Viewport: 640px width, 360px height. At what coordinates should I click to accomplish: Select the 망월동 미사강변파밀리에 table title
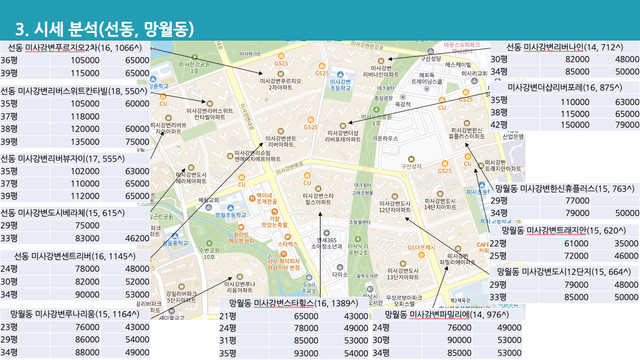[447, 315]
